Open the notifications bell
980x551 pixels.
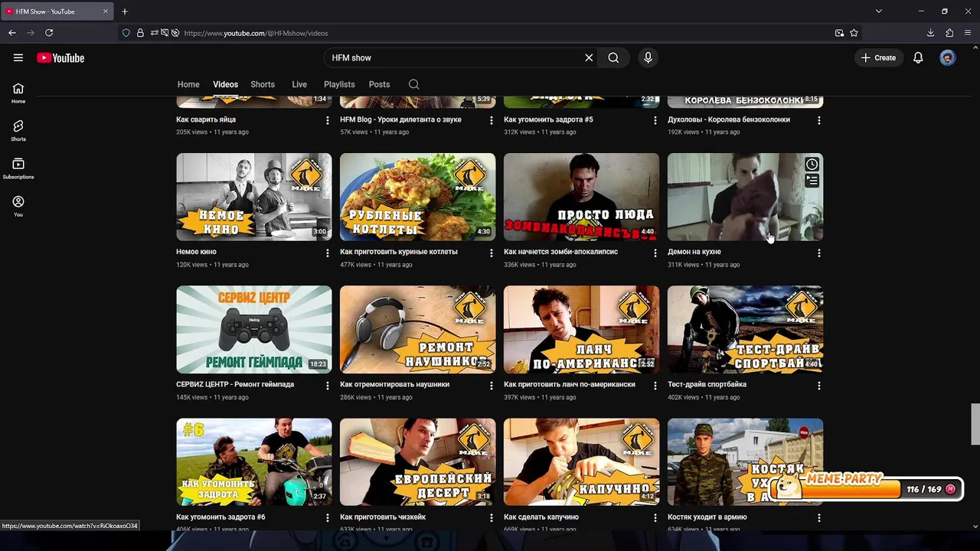[x=918, y=57]
